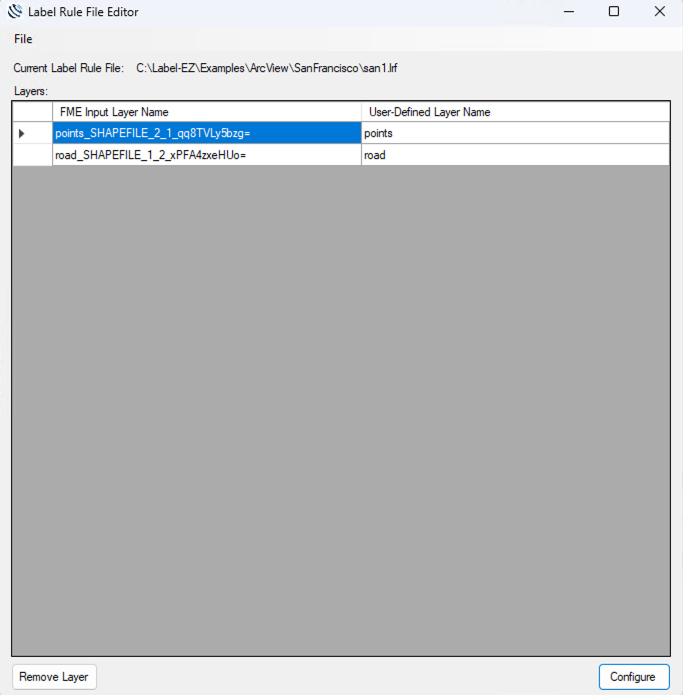Click the san1.lrf file path text
Viewport: 683px width, 695px height.
[266, 68]
